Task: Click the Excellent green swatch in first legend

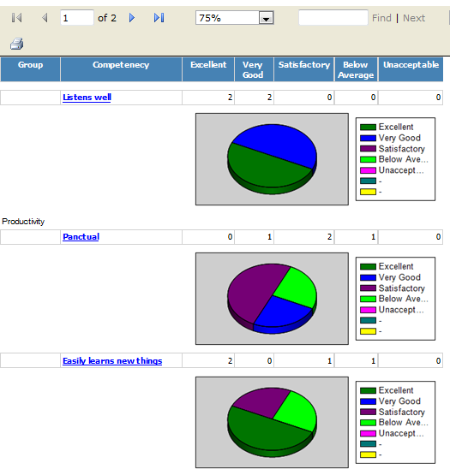Action: pos(368,127)
